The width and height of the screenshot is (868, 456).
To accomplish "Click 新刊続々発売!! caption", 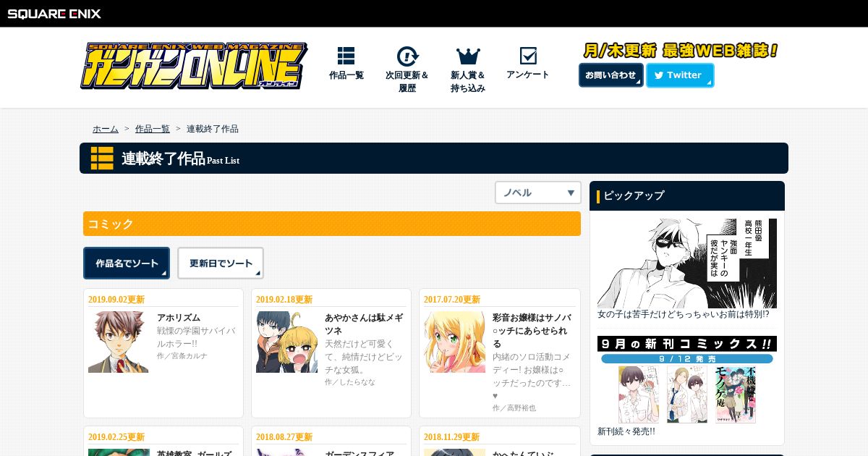I will point(626,431).
